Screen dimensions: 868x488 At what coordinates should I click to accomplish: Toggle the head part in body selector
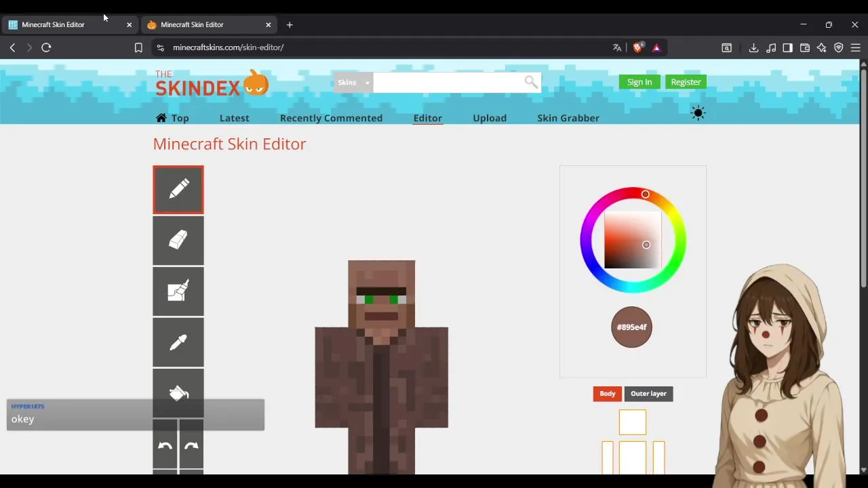point(633,422)
